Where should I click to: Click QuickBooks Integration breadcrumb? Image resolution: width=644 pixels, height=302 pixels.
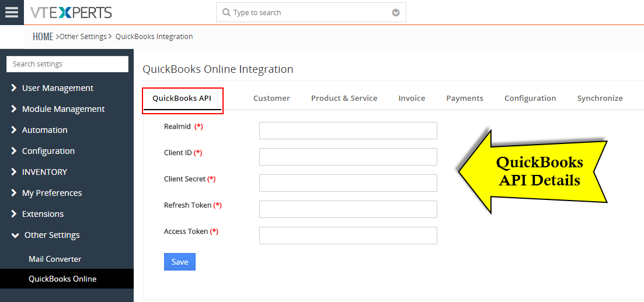[154, 37]
